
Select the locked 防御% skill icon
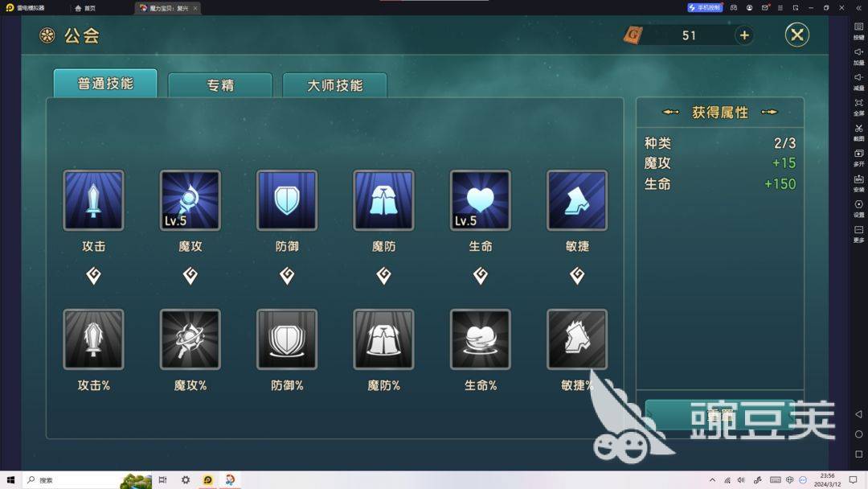coord(287,339)
